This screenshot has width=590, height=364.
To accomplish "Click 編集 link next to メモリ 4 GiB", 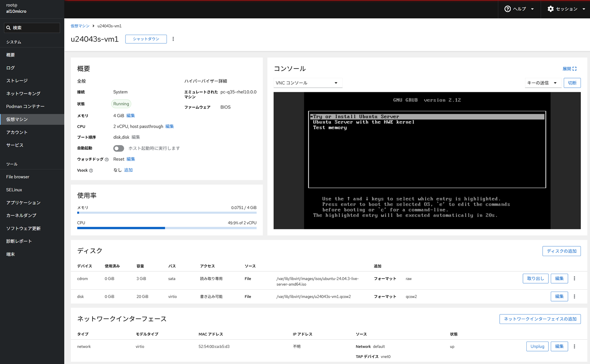I will point(130,115).
